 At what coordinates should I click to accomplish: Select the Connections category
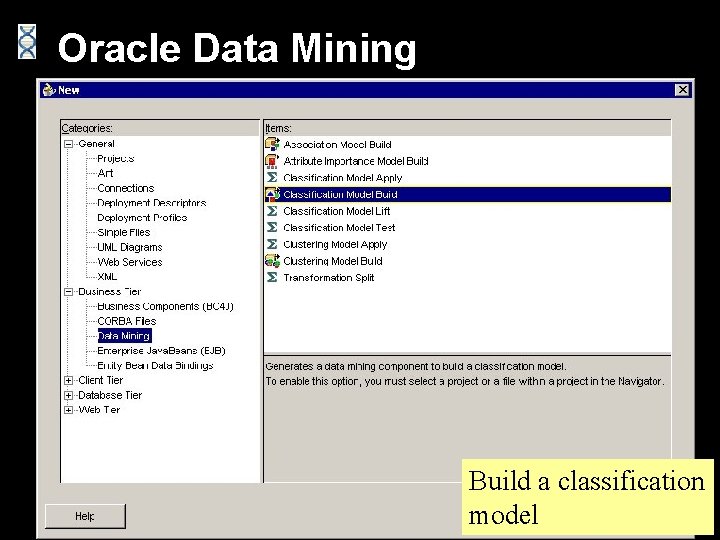(126, 188)
